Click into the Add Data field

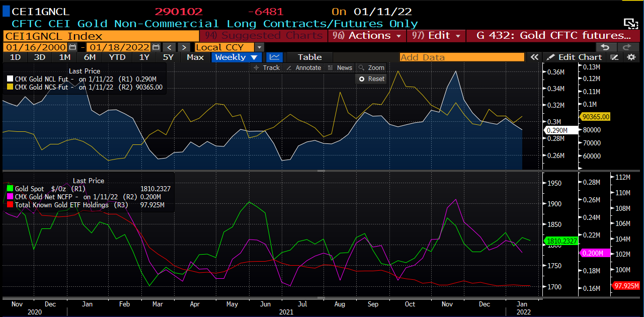(x=461, y=57)
